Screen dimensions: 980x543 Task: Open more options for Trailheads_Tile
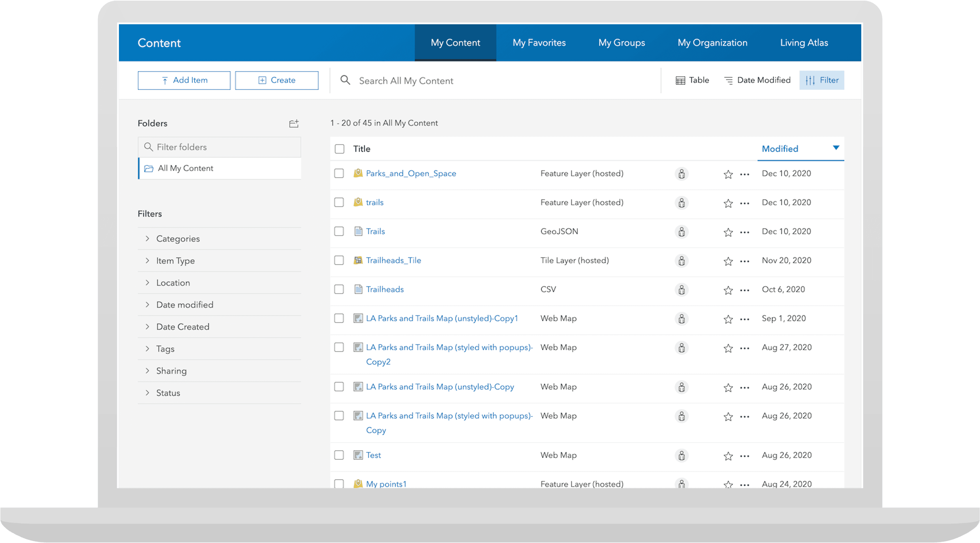click(x=745, y=261)
